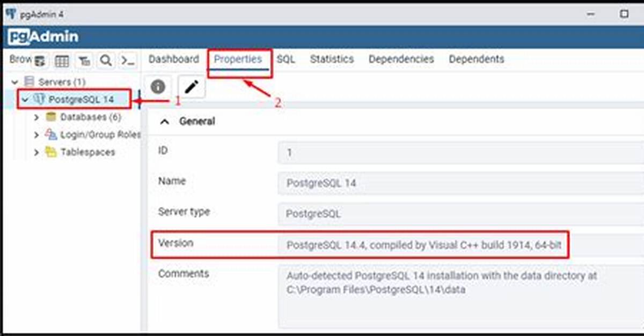This screenshot has width=644, height=336.
Task: Click the General section heading text
Action: [x=197, y=122]
